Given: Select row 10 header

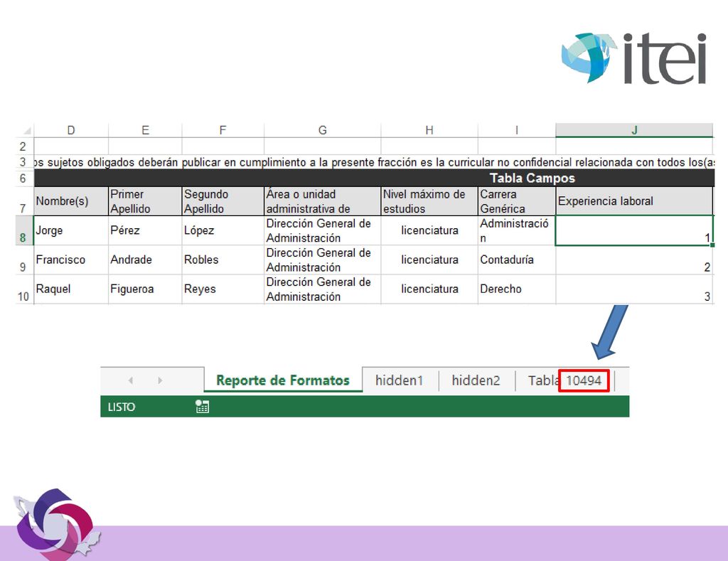Looking at the screenshot, I should [23, 289].
